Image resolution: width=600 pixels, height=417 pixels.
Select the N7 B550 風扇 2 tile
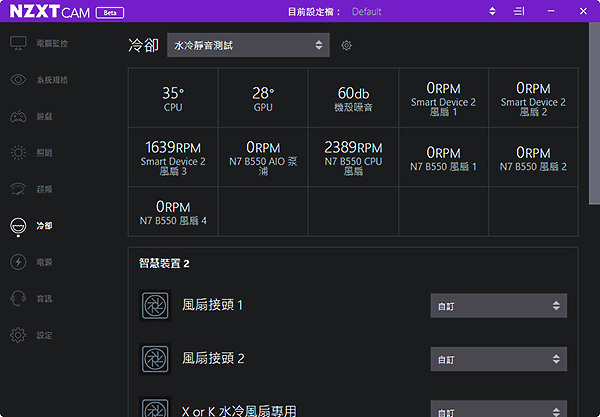[x=533, y=157]
